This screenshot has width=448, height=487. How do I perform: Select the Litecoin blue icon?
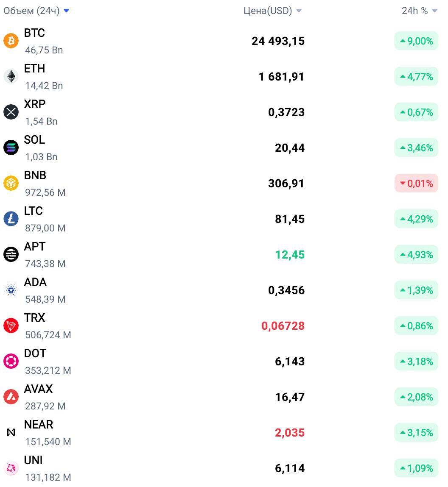pyautogui.click(x=11, y=219)
